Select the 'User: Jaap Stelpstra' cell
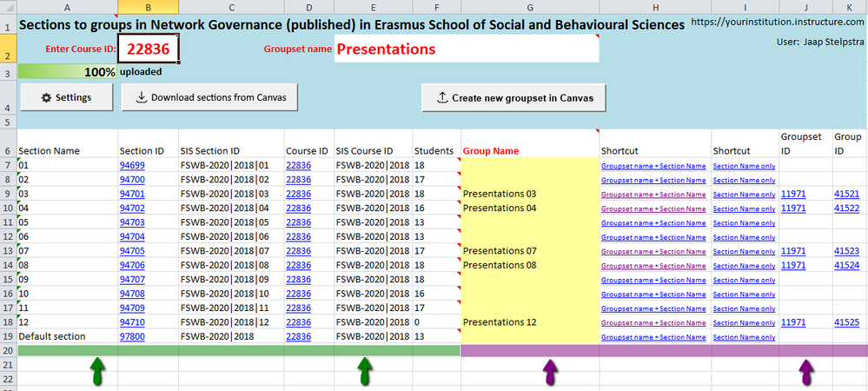Image resolution: width=868 pixels, height=391 pixels. tap(820, 42)
